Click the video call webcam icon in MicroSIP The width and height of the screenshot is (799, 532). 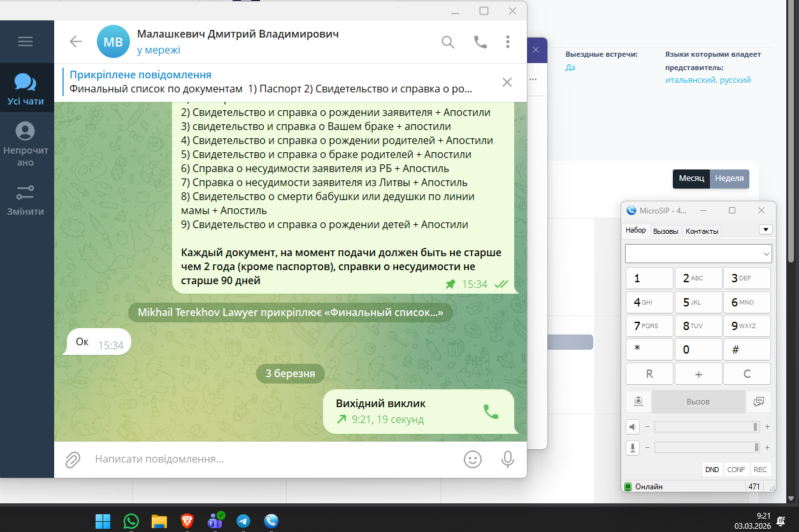[x=638, y=401]
